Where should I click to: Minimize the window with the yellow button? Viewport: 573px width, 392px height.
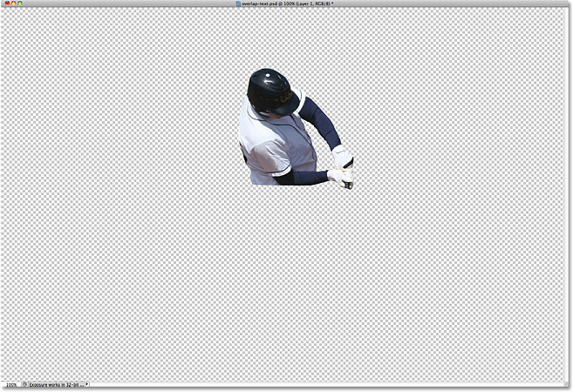click(x=14, y=3)
